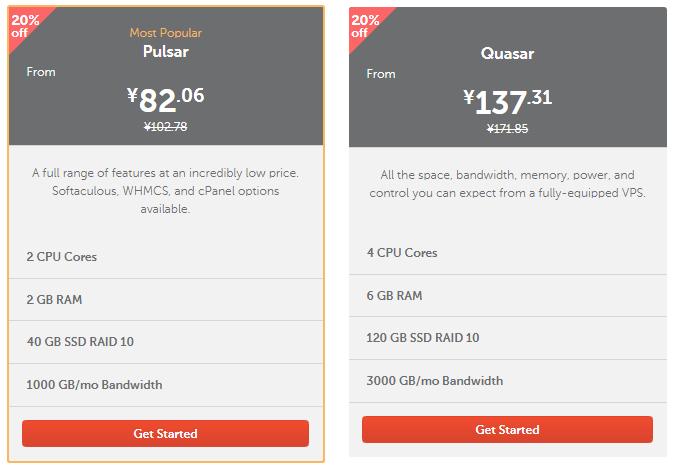Click the 3000 GB/mo Bandwidth row
This screenshot has width=678, height=465.
(508, 381)
